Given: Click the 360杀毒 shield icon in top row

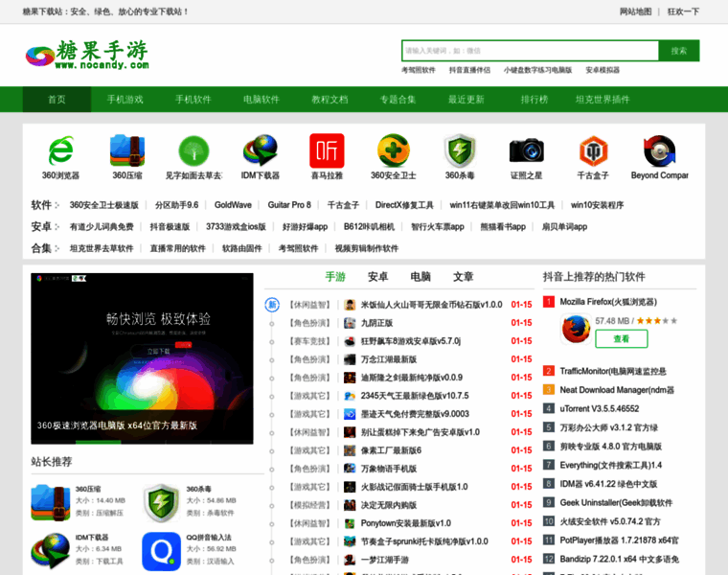Looking at the screenshot, I should (460, 150).
